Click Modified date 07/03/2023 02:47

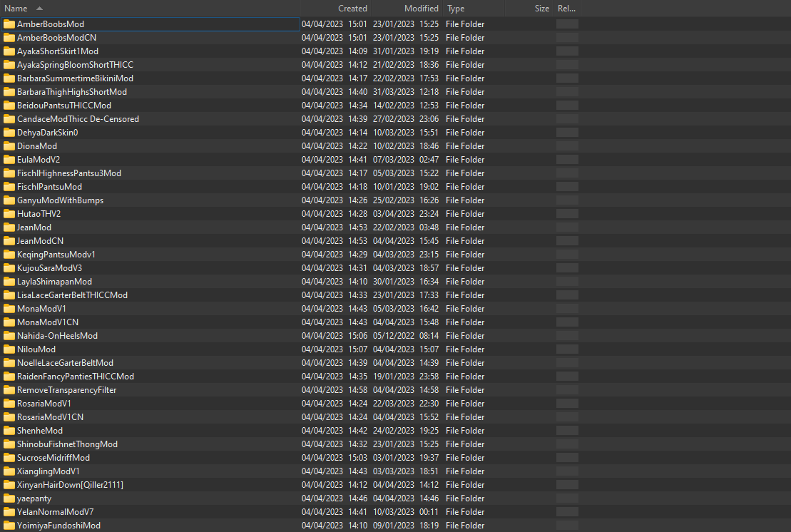point(406,160)
